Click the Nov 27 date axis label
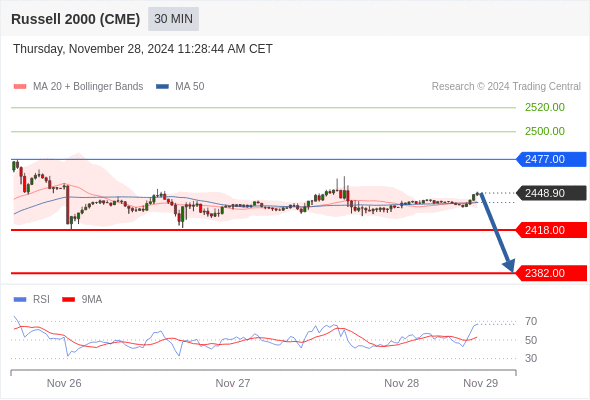Viewport: 590px width, 400px height. point(233,383)
